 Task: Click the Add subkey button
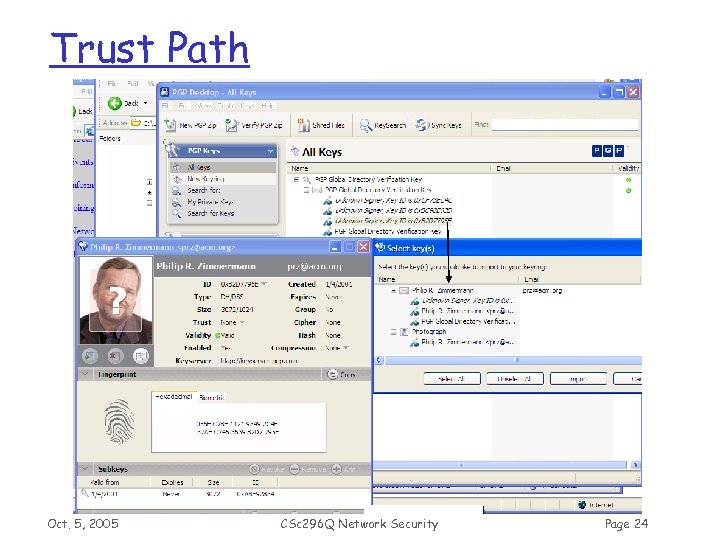pos(343,469)
